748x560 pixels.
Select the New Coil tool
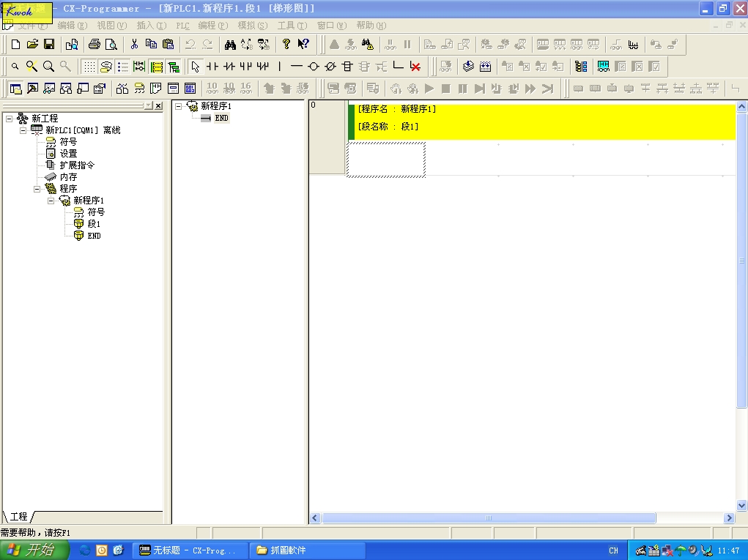[314, 67]
